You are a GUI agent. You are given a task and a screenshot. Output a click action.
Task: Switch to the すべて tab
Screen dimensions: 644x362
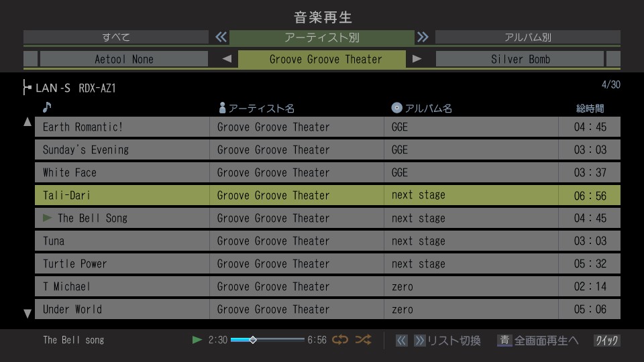(116, 38)
